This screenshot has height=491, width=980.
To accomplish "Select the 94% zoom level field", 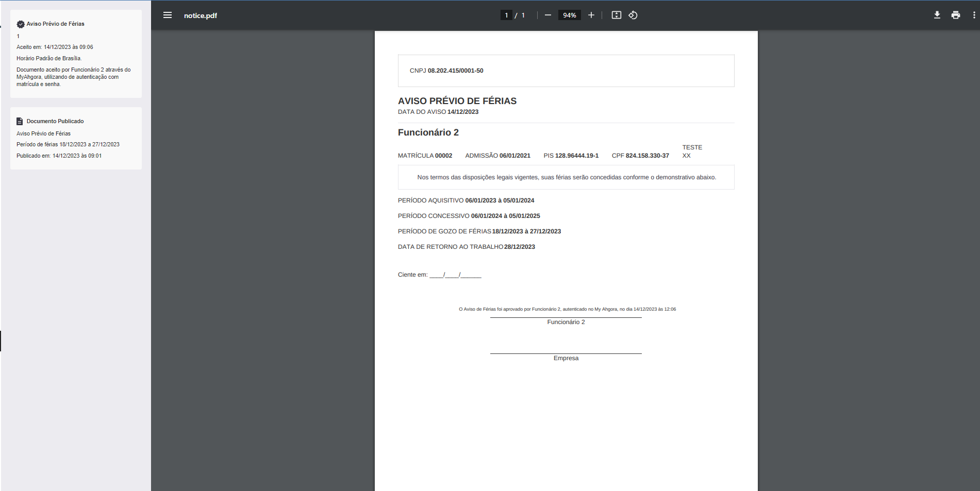I will tap(570, 15).
